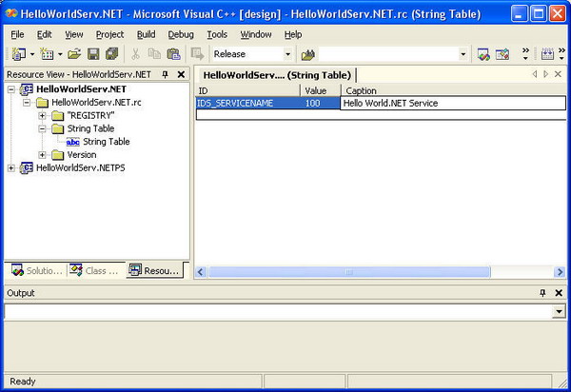Open the Edit menu

(x=44, y=34)
